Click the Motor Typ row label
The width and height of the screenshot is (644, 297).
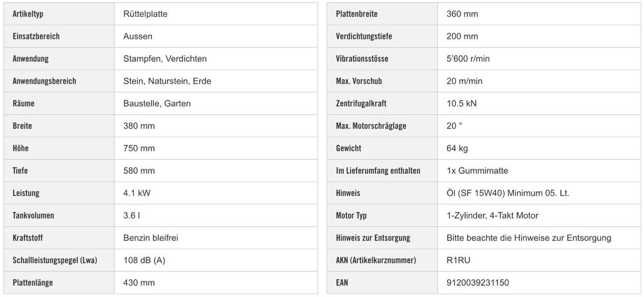351,216
